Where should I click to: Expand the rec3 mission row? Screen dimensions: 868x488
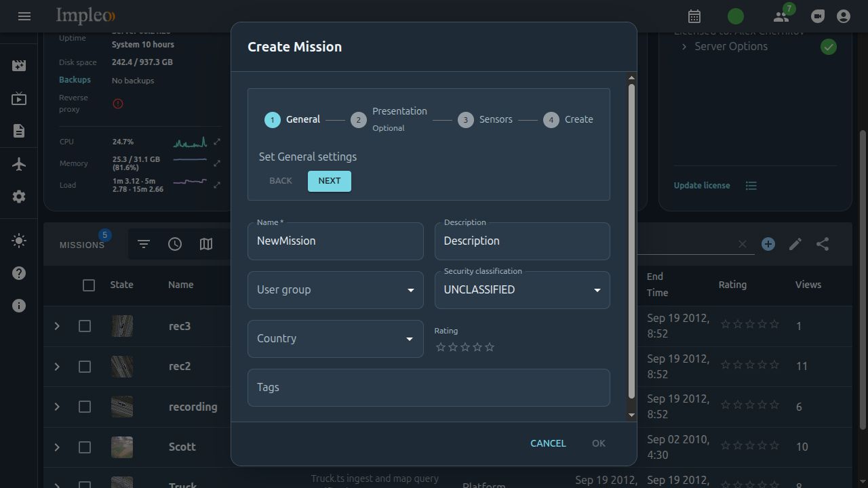(x=57, y=326)
